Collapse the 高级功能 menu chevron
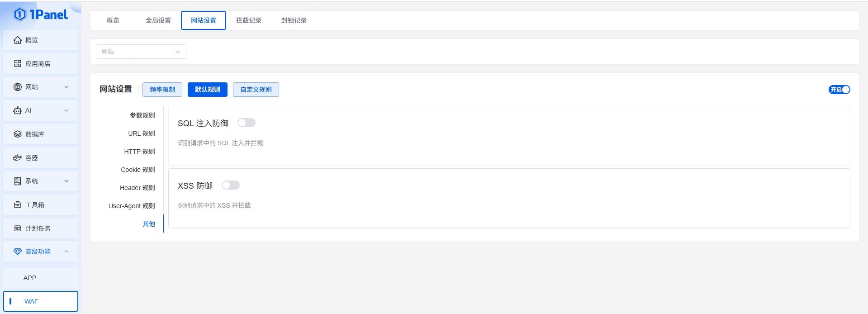Image resolution: width=868 pixels, height=314 pixels. pyautogui.click(x=66, y=252)
